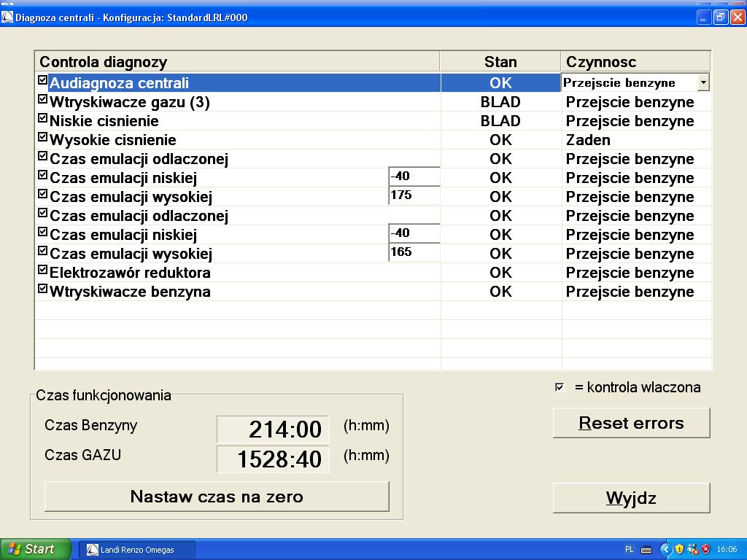Minimize the Diagnoza centrali window
Screen dimensions: 747x560
(x=704, y=17)
